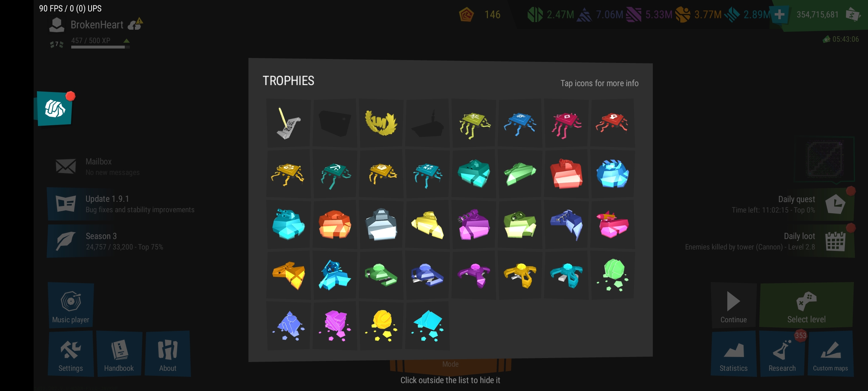Open the Statistics screen
This screenshot has height=391, width=868.
tap(733, 354)
